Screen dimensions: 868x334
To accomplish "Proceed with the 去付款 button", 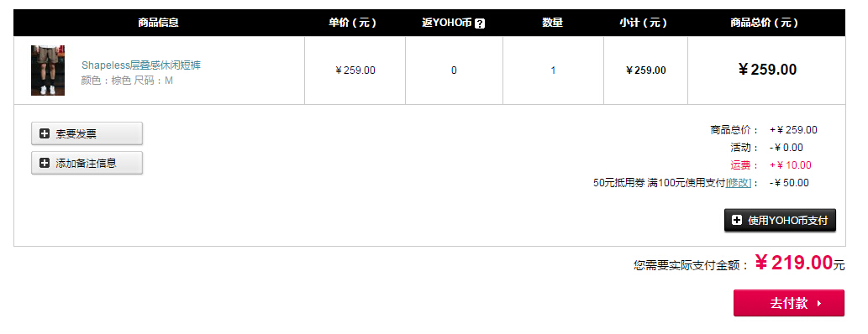I will pyautogui.click(x=789, y=303).
